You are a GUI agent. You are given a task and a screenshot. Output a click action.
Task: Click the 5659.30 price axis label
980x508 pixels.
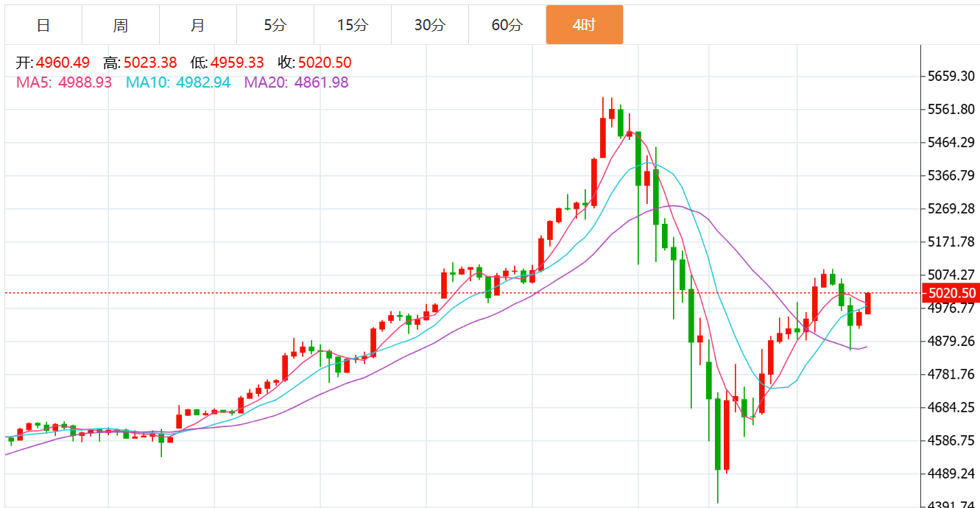(951, 77)
